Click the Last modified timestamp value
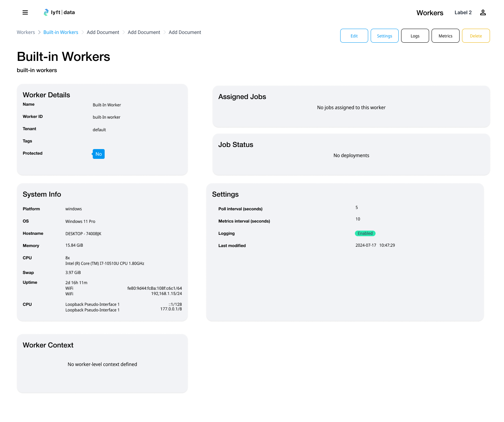The height and width of the screenshot is (422, 504). 375,245
